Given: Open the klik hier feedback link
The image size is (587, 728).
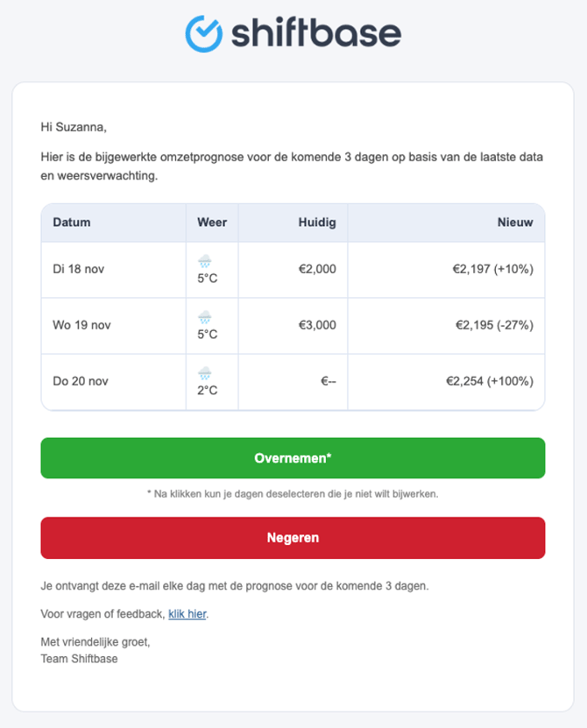Looking at the screenshot, I should tap(187, 614).
